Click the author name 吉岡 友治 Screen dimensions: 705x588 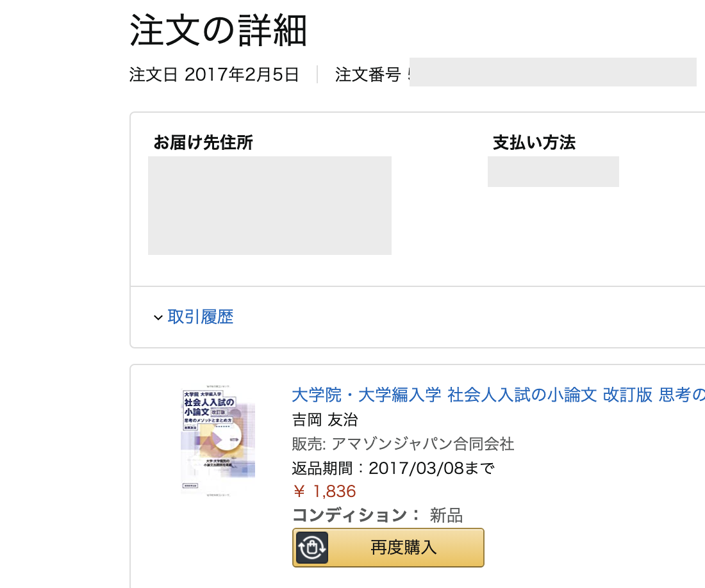[325, 420]
